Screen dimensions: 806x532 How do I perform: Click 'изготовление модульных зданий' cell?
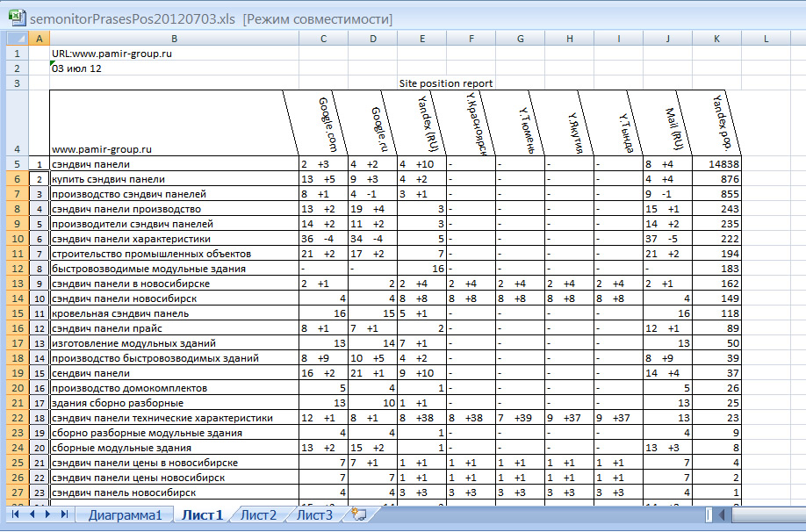coord(174,343)
